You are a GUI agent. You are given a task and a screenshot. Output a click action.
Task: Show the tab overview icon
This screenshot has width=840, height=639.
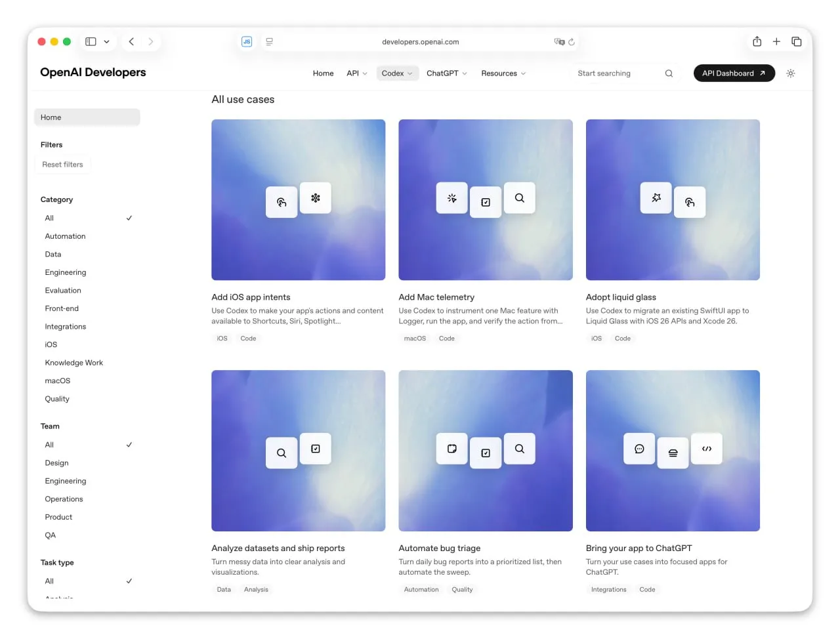[797, 41]
